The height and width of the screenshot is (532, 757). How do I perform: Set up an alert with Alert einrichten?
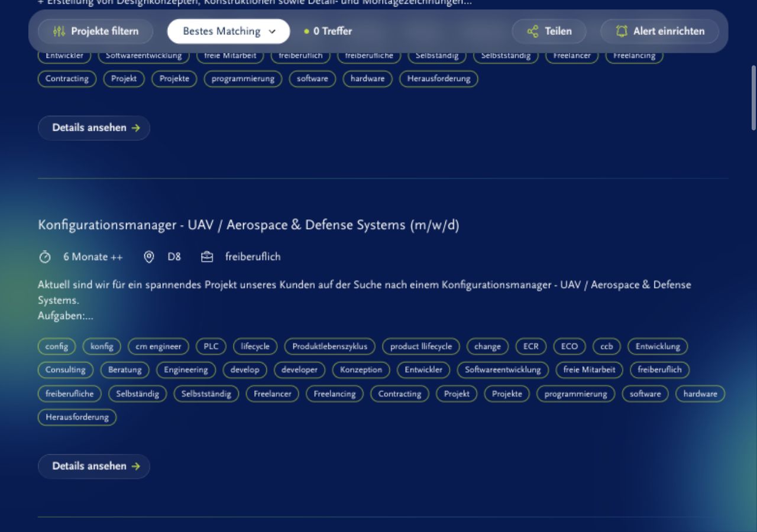pyautogui.click(x=660, y=31)
